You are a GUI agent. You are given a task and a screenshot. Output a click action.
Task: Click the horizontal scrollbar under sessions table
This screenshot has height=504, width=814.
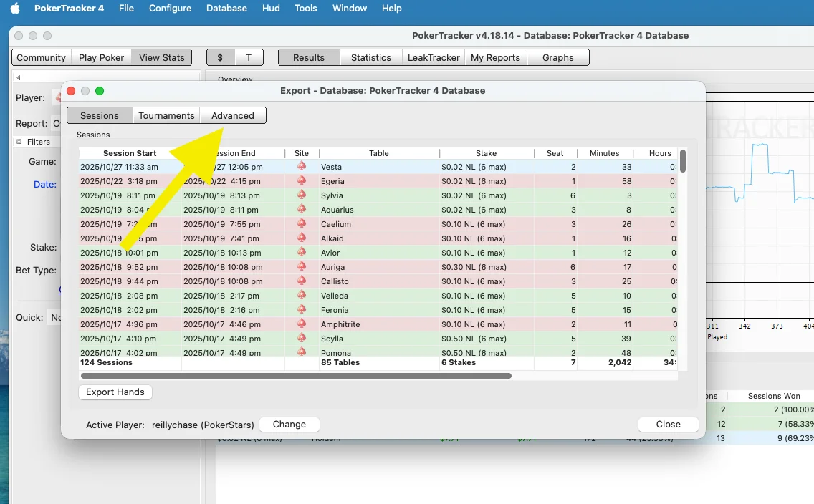[295, 375]
